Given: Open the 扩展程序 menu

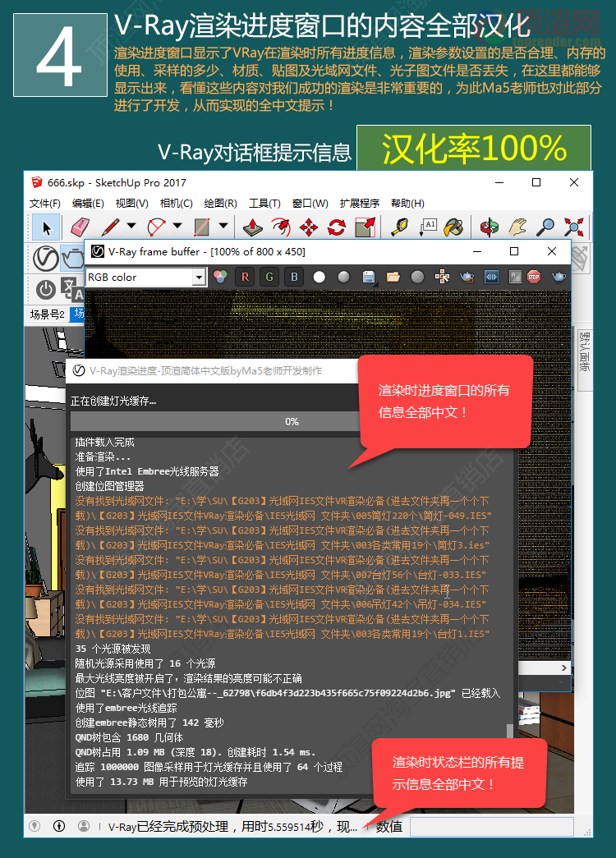Looking at the screenshot, I should pyautogui.click(x=360, y=203).
